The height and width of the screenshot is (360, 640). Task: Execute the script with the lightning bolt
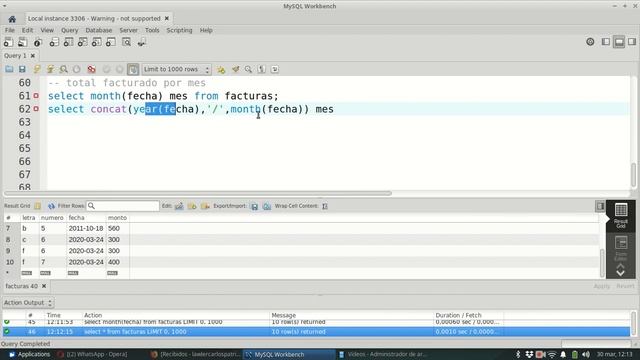point(37,69)
